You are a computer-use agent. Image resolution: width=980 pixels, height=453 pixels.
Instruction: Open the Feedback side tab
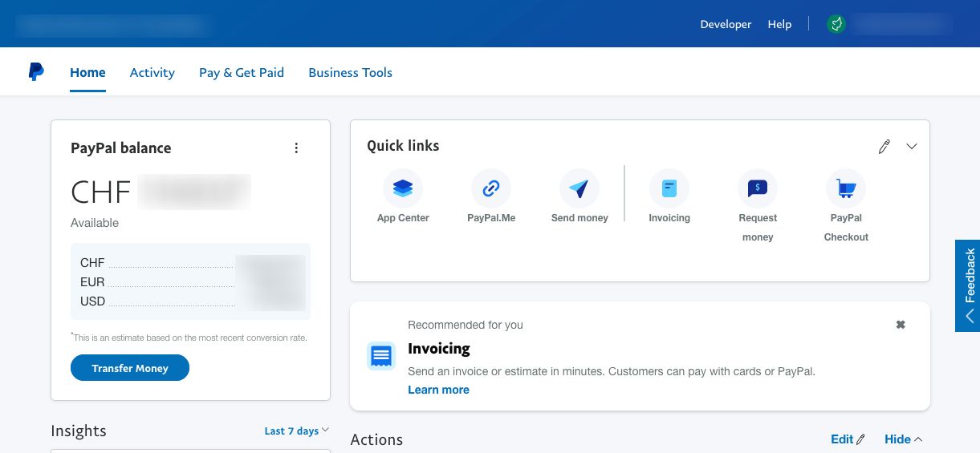[968, 285]
